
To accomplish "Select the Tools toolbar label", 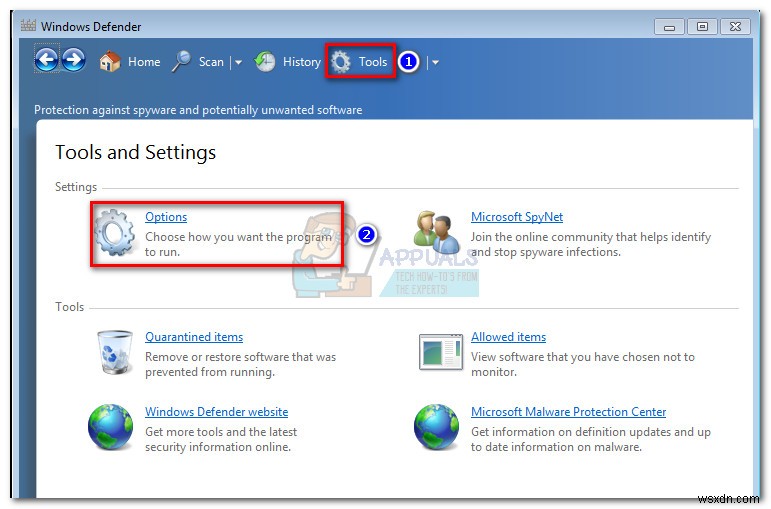I will [x=373, y=62].
